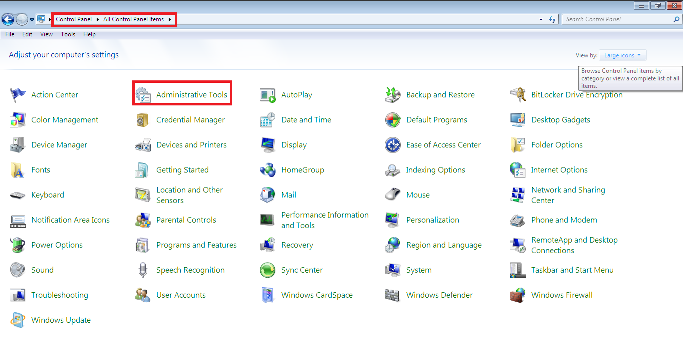Open the Administrative Tools icon
683x363 pixels.
point(143,95)
